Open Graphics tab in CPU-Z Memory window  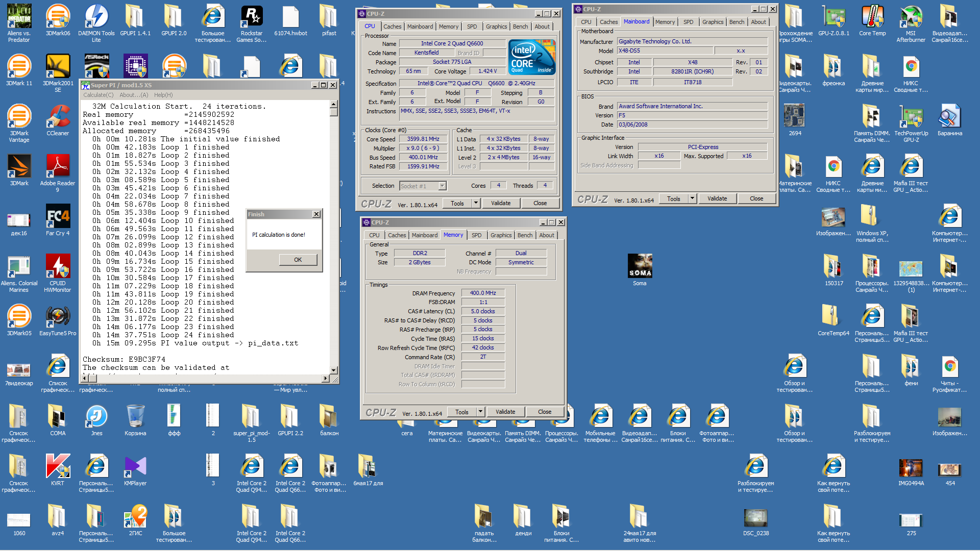point(501,235)
